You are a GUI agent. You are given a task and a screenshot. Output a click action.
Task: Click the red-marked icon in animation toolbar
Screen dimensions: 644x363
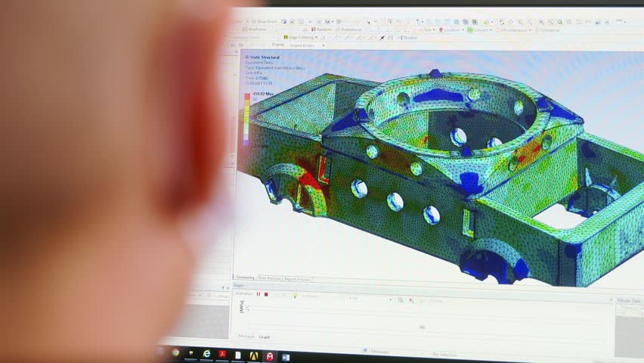point(411,300)
